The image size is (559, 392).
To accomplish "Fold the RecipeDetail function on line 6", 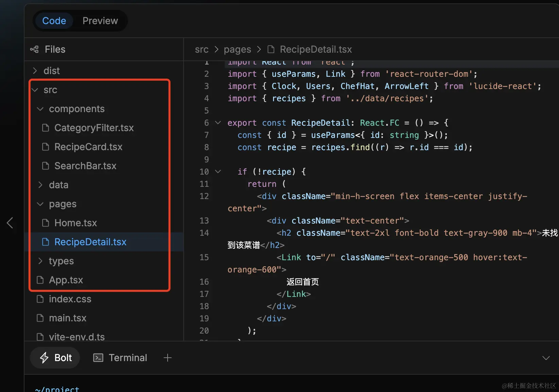I will tap(218, 123).
